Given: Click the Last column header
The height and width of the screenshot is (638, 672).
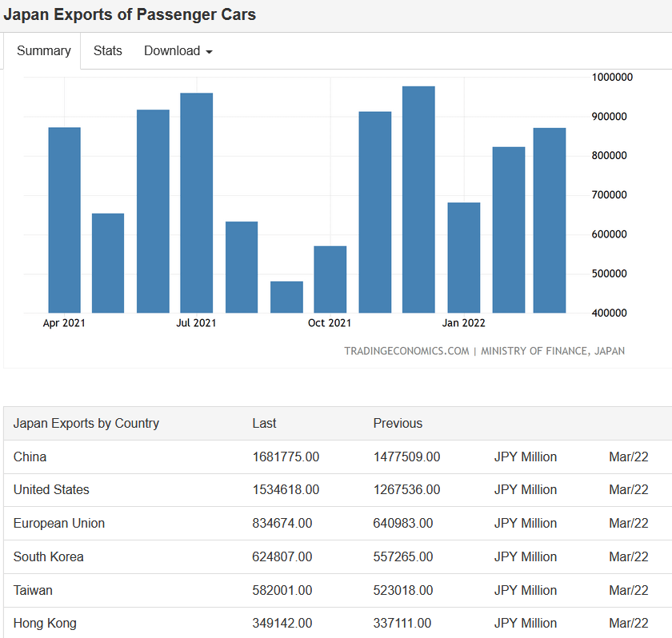Looking at the screenshot, I should pos(264,423).
